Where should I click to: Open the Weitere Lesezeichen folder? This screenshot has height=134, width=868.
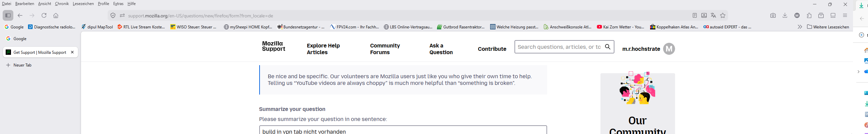(x=828, y=27)
